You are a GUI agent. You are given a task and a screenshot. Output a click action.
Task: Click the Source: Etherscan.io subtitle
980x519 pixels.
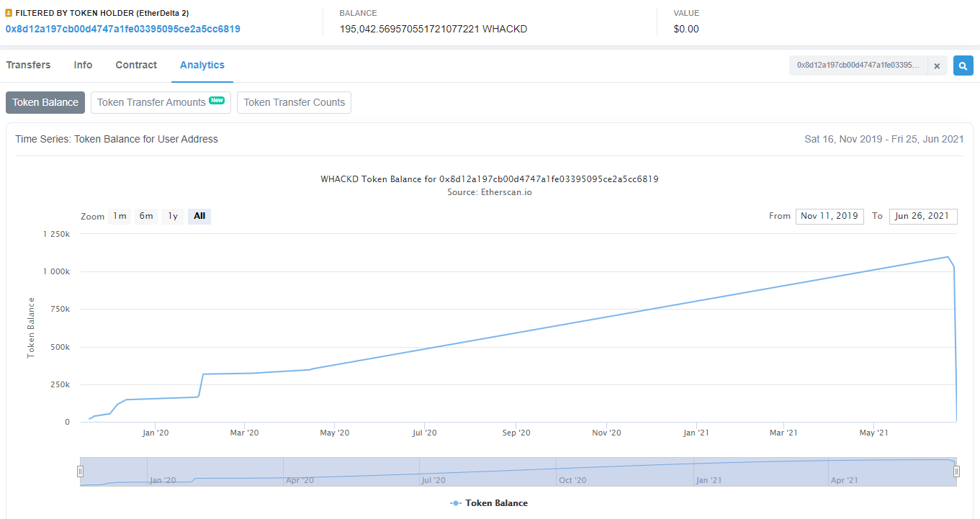click(490, 192)
